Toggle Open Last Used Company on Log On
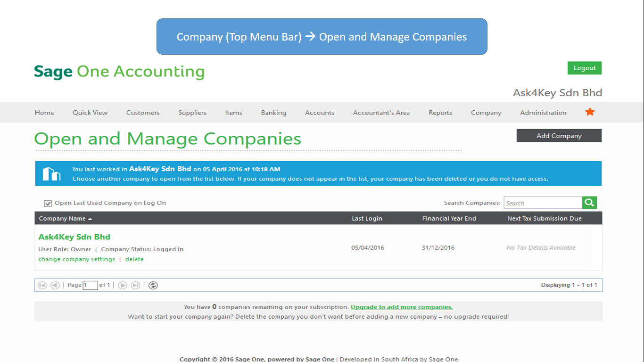The image size is (644, 362). click(x=48, y=203)
